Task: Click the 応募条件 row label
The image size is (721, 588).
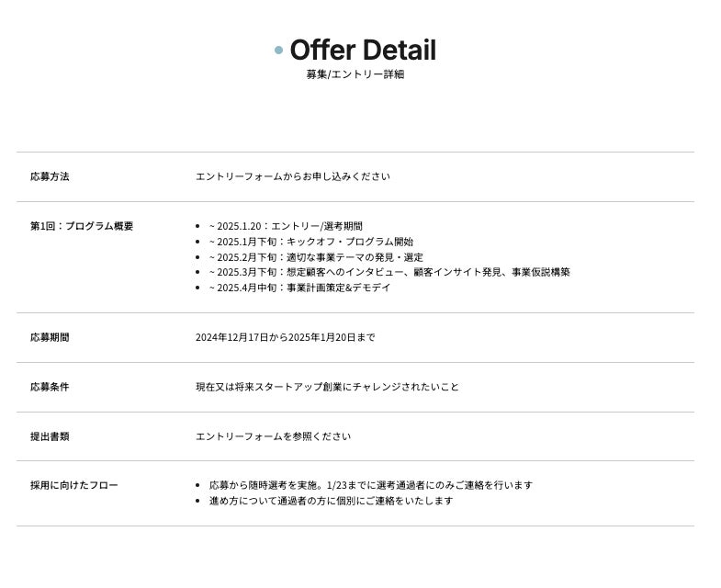Action: (50, 387)
